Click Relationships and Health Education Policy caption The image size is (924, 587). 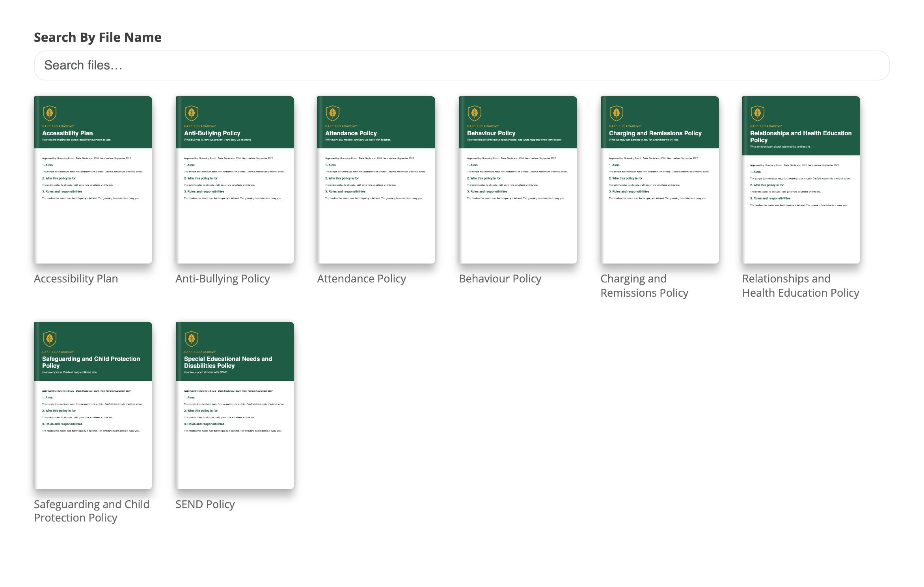point(801,286)
